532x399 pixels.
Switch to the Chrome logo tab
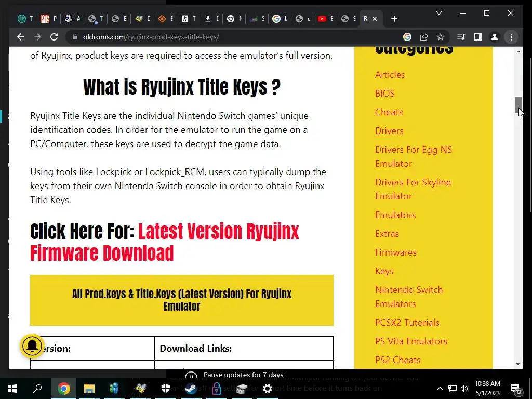[x=234, y=19]
